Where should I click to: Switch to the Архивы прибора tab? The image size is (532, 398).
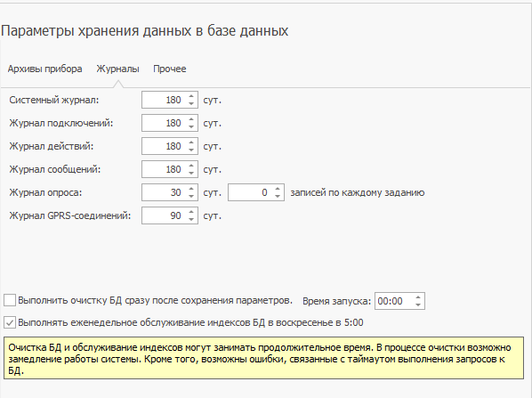point(44,69)
